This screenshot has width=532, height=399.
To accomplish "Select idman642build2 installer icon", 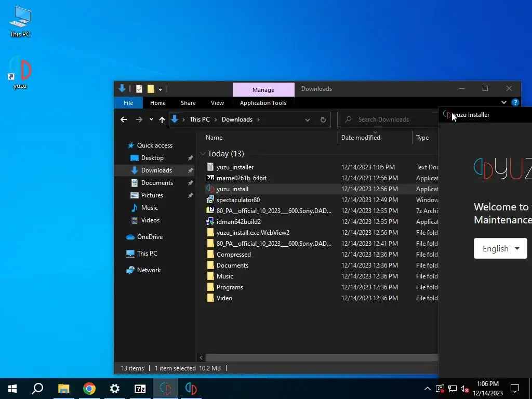I will coord(210,221).
